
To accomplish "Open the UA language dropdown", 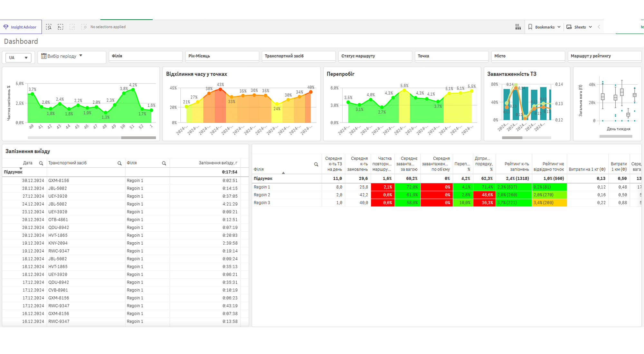I will (x=18, y=58).
